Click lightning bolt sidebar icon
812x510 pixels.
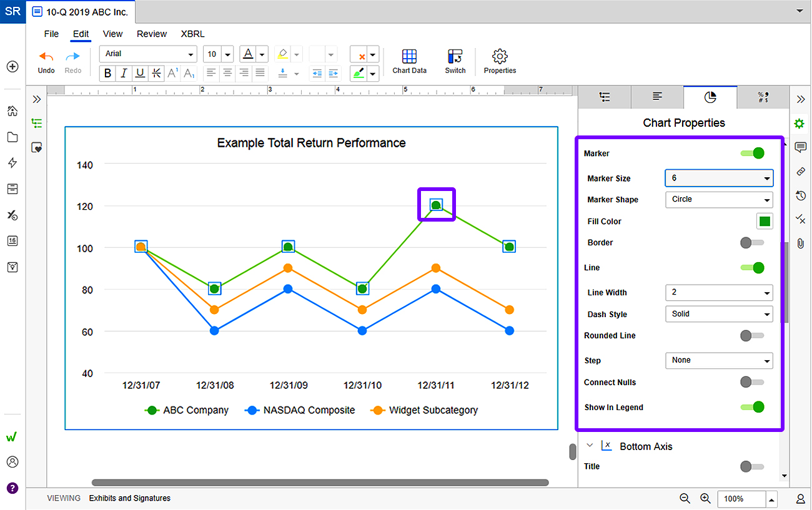(x=12, y=163)
